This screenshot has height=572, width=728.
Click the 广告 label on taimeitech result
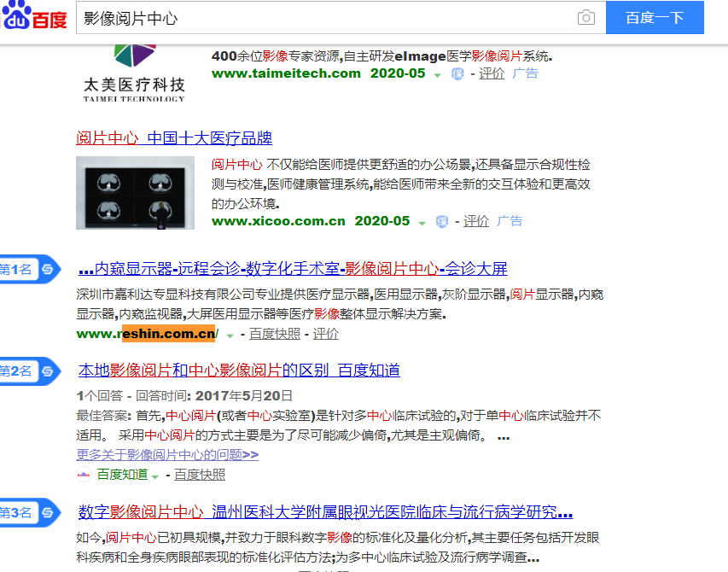525,73
